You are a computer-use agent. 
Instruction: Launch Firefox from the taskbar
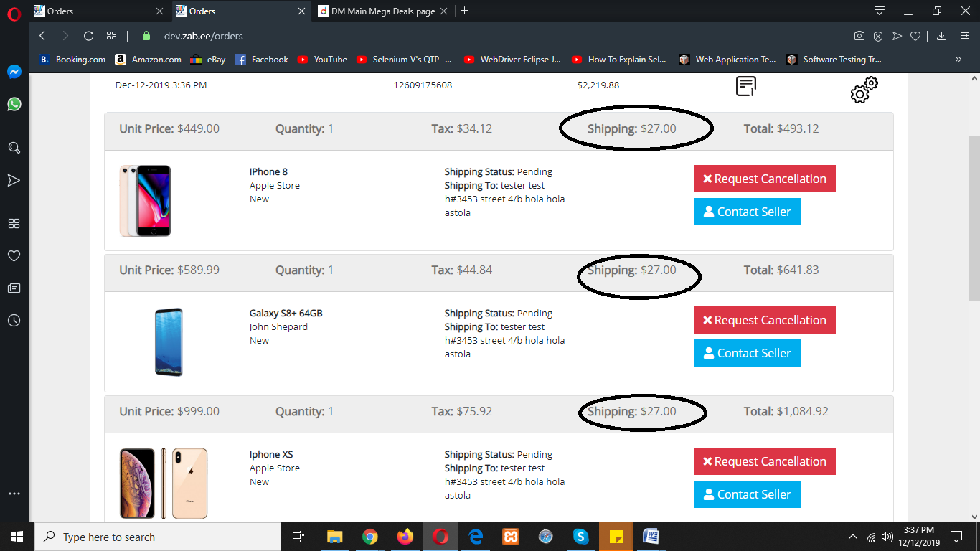[405, 537]
